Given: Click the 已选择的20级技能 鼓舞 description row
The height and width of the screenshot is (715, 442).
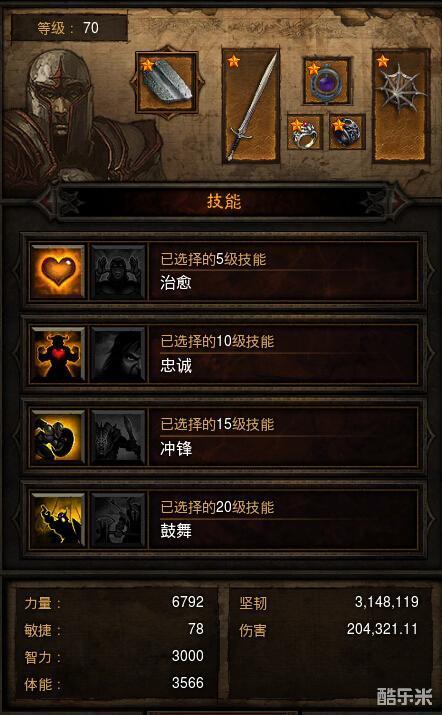Looking at the screenshot, I should [x=284, y=519].
